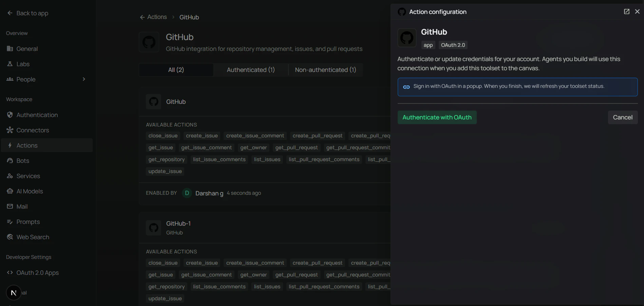Click the Web Search icon
Screen dimensions: 644x306
(x=10, y=237)
